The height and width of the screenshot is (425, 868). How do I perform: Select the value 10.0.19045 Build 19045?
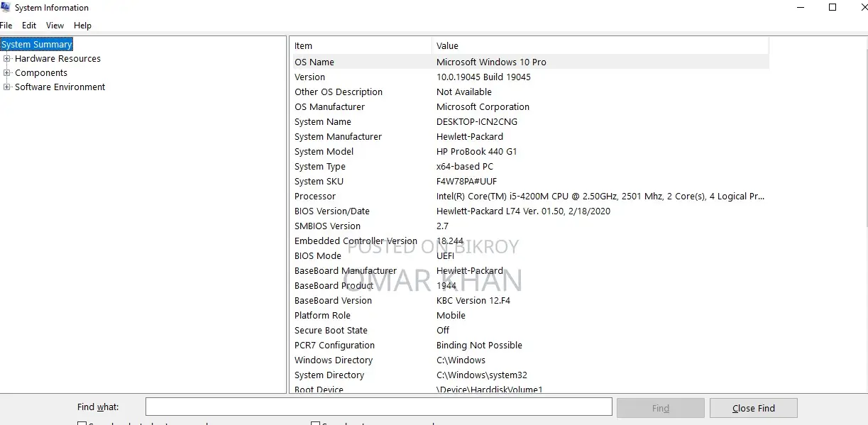coord(483,77)
